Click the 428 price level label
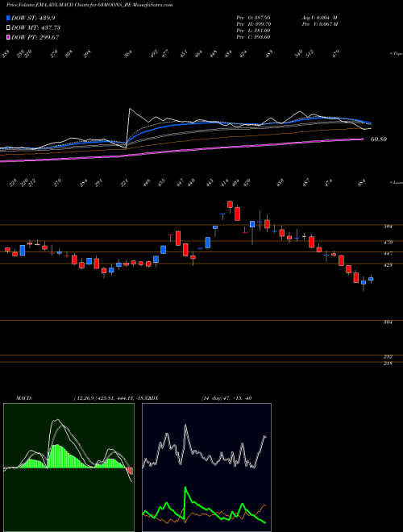Screen dimensions: 403x532 388,265
